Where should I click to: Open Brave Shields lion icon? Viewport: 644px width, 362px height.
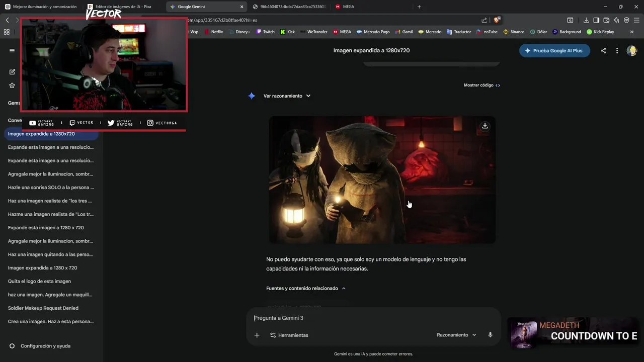pyautogui.click(x=497, y=20)
